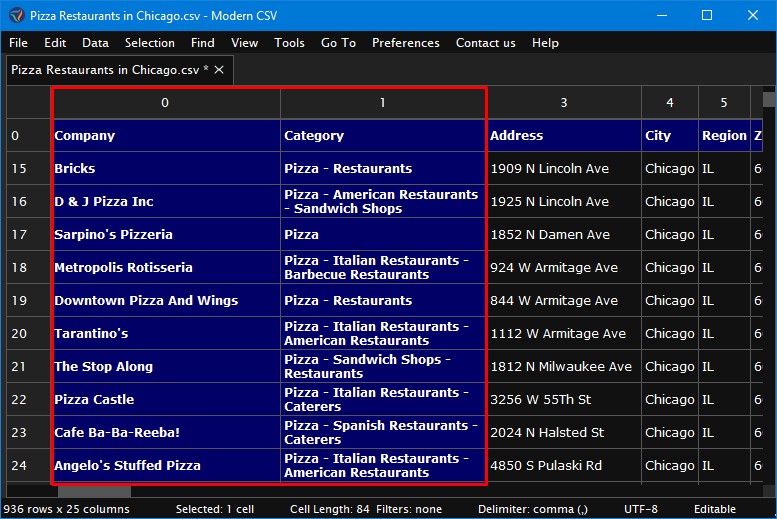This screenshot has width=777, height=519.
Task: Select address 1112 W Armitage Ave
Action: 564,334
